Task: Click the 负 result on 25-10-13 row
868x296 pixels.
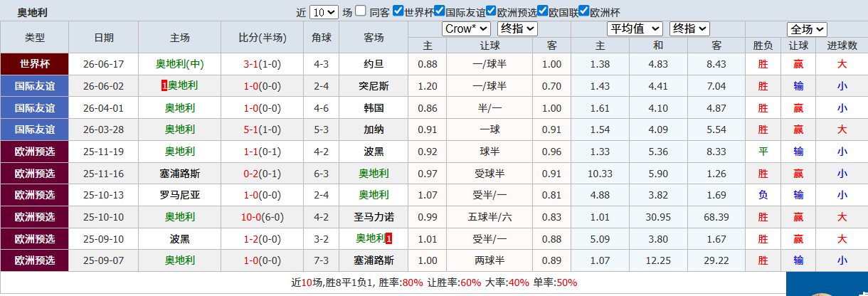Action: (763, 195)
